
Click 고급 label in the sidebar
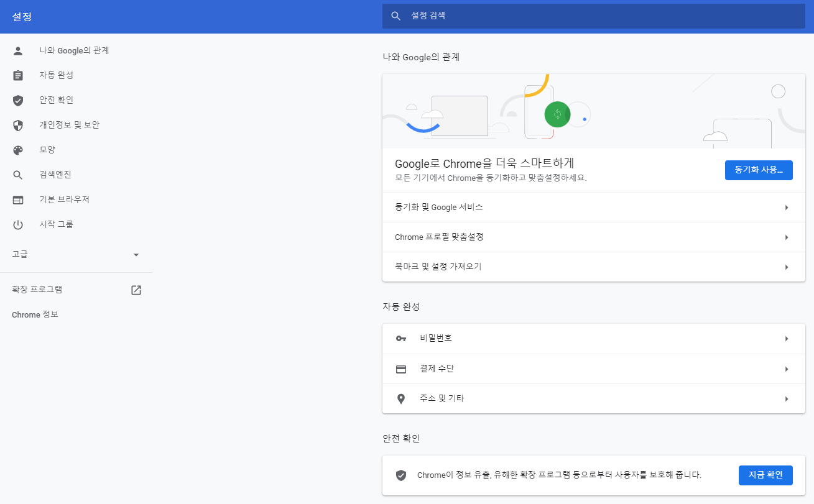pos(20,254)
